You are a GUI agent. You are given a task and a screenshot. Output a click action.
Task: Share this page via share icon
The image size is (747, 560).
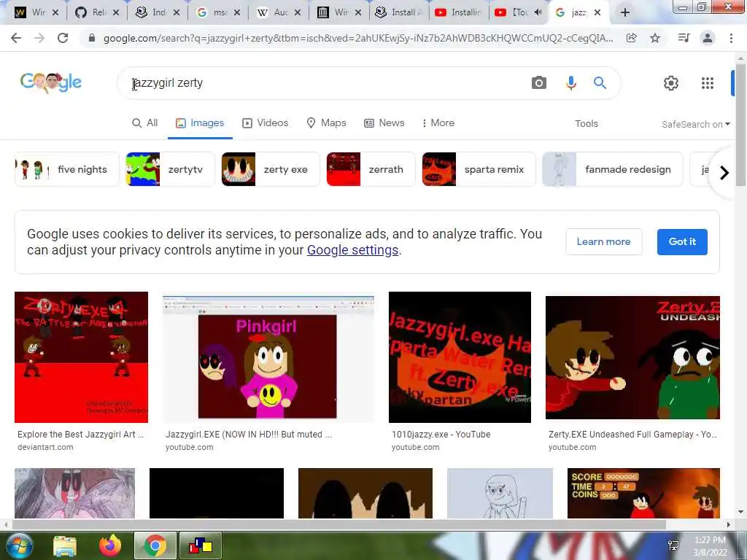click(631, 38)
